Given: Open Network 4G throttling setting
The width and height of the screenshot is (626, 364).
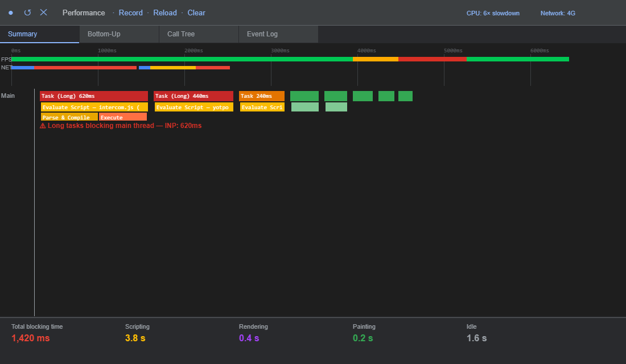Looking at the screenshot, I should click(558, 13).
